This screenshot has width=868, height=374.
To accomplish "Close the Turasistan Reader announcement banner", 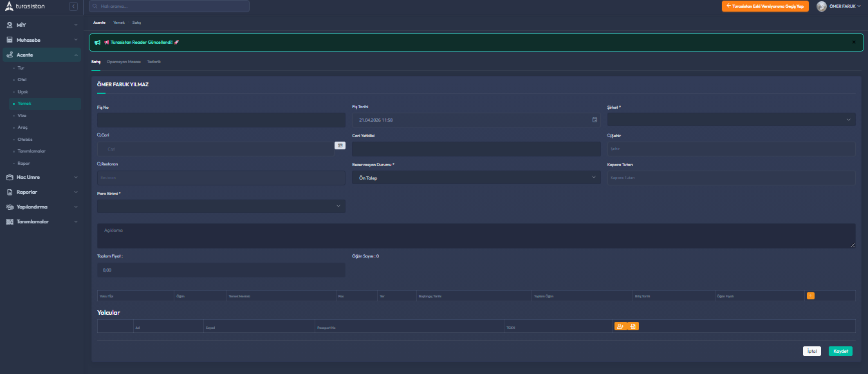I will [854, 42].
